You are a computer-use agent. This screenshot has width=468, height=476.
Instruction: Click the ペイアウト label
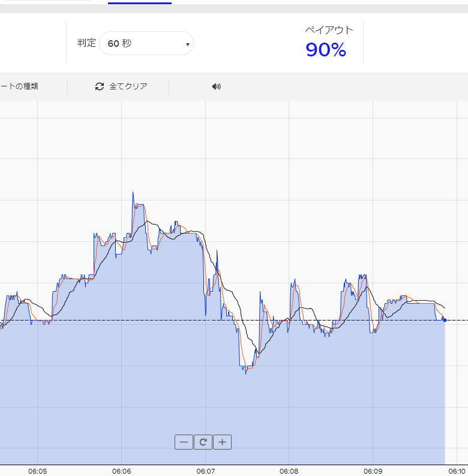329,30
